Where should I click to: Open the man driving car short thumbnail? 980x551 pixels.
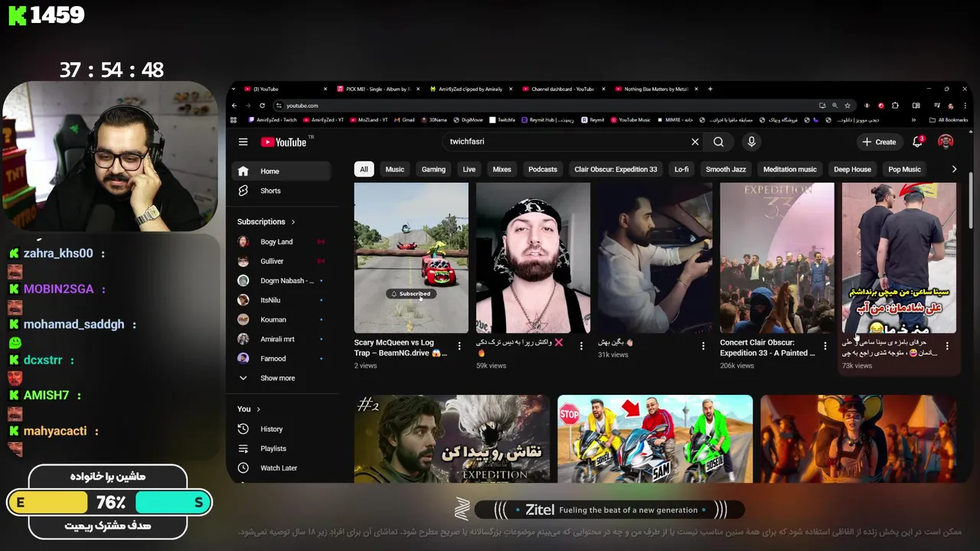coord(655,258)
